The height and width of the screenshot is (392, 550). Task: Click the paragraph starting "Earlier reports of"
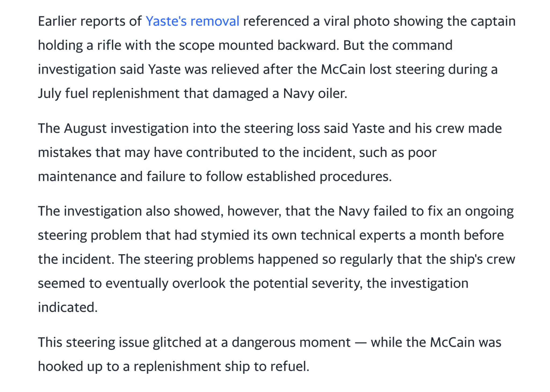277,57
